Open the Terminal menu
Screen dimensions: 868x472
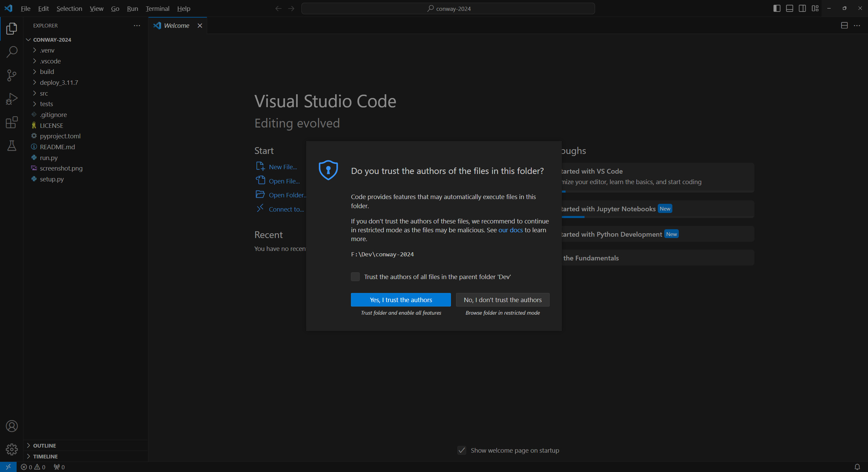[x=157, y=8]
